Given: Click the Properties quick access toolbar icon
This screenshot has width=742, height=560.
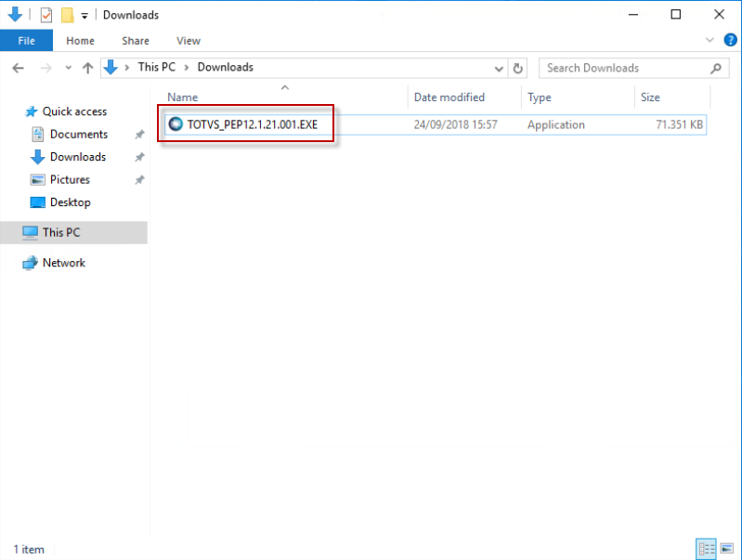Looking at the screenshot, I should coord(46,15).
